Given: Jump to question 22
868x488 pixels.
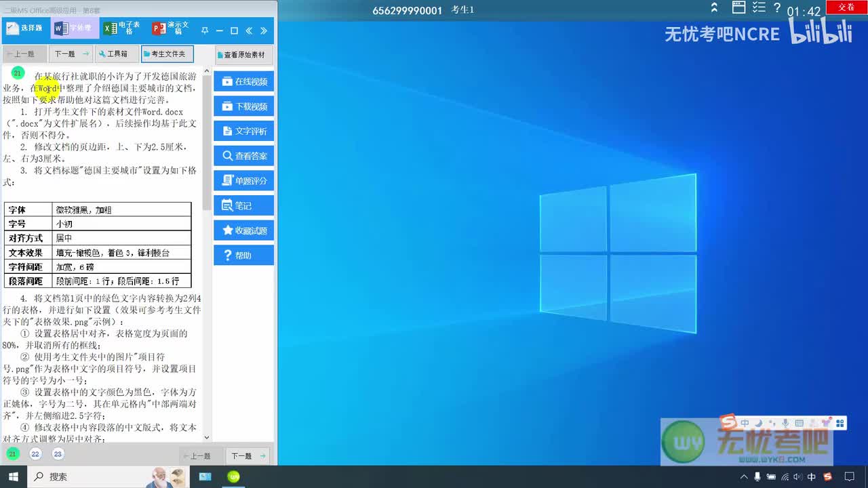Looking at the screenshot, I should point(35,454).
